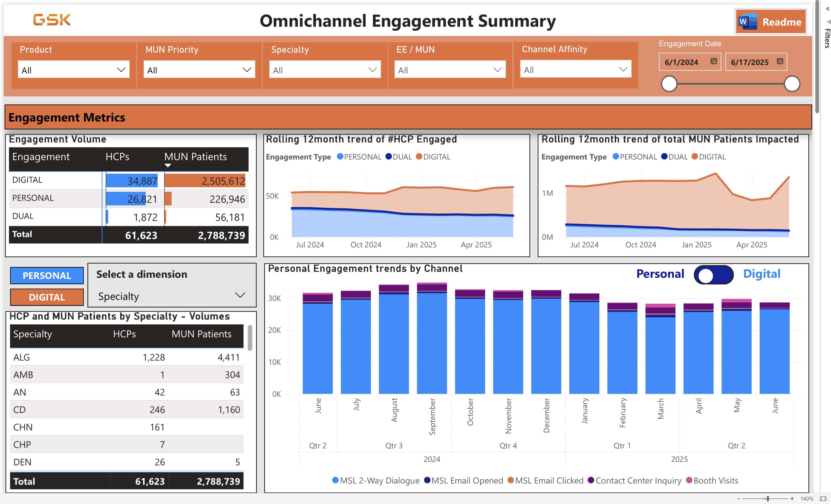Click the fit-to-page icon bottom right
Image resolution: width=831 pixels, height=504 pixels.
824,499
